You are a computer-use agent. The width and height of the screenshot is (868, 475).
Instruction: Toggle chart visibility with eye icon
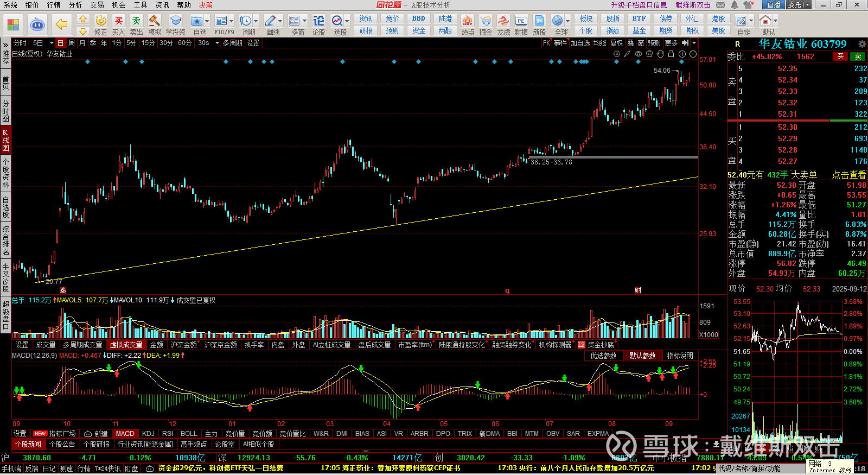tap(639, 54)
